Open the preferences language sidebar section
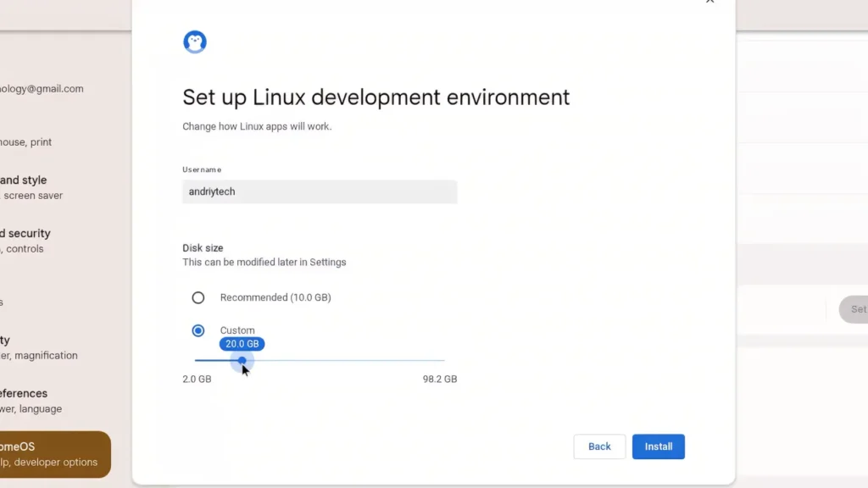The width and height of the screenshot is (868, 488). coord(31,401)
